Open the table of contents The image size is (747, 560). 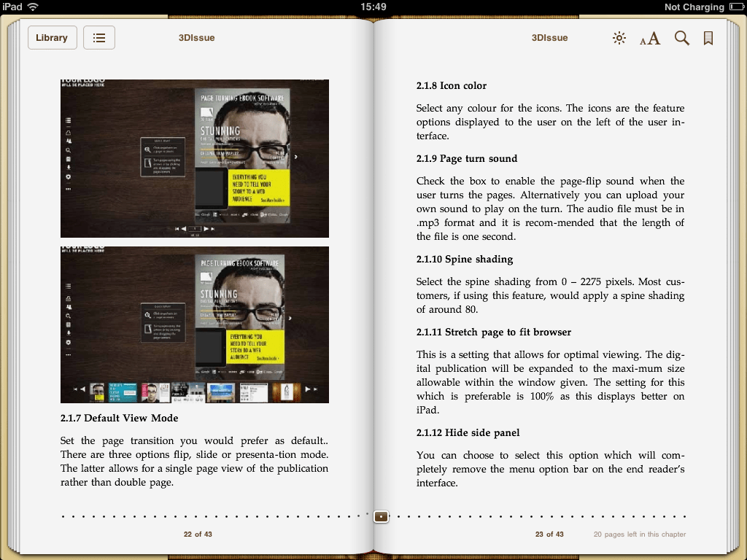(x=99, y=37)
